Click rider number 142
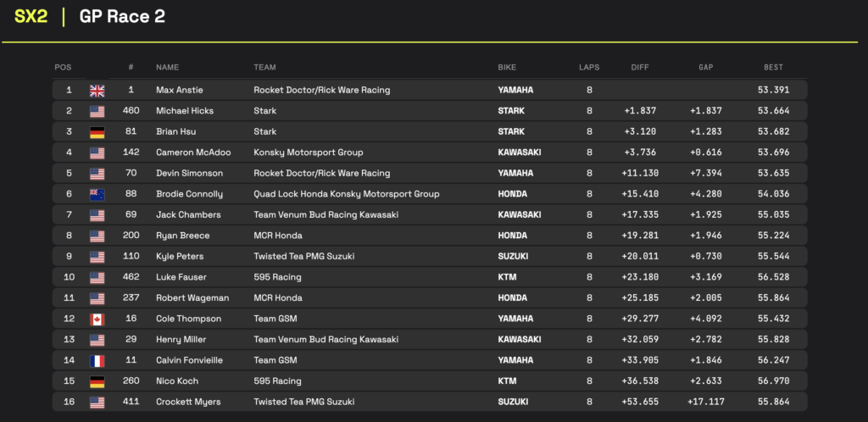This screenshot has height=422, width=868. click(x=131, y=153)
